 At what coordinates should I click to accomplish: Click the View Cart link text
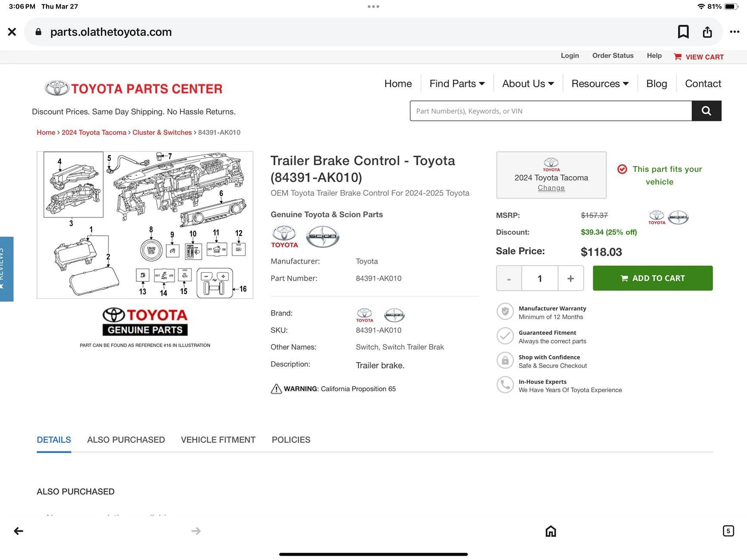point(704,57)
